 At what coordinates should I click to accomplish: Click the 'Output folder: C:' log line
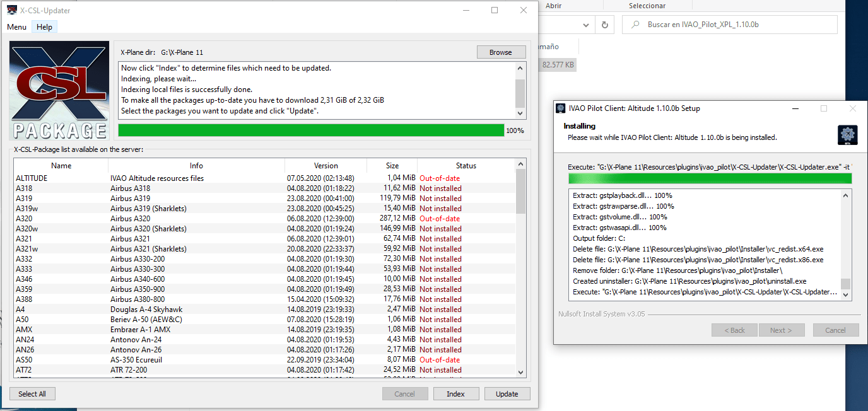click(x=599, y=238)
